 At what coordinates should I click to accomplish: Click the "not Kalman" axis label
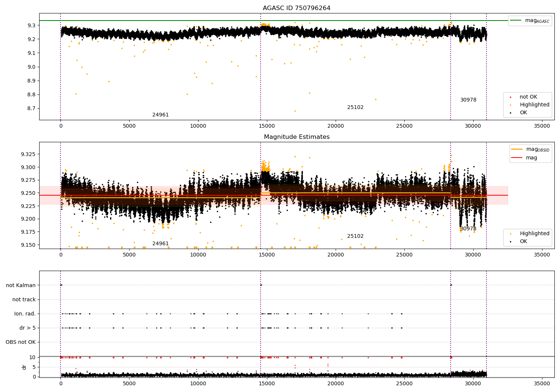(21, 286)
